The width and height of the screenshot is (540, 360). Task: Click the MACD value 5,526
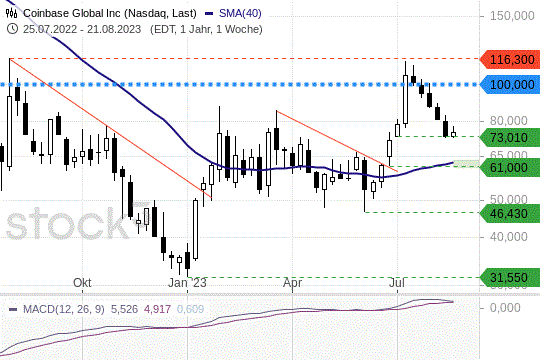(124, 309)
